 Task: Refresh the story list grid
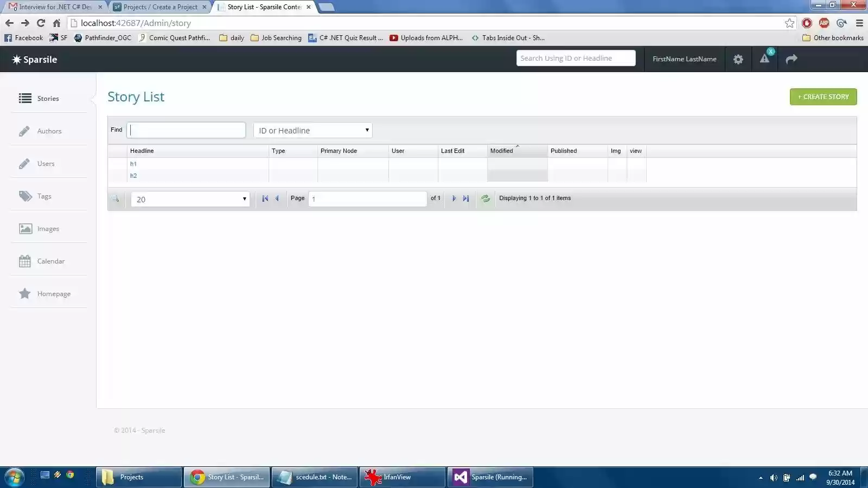coord(485,198)
